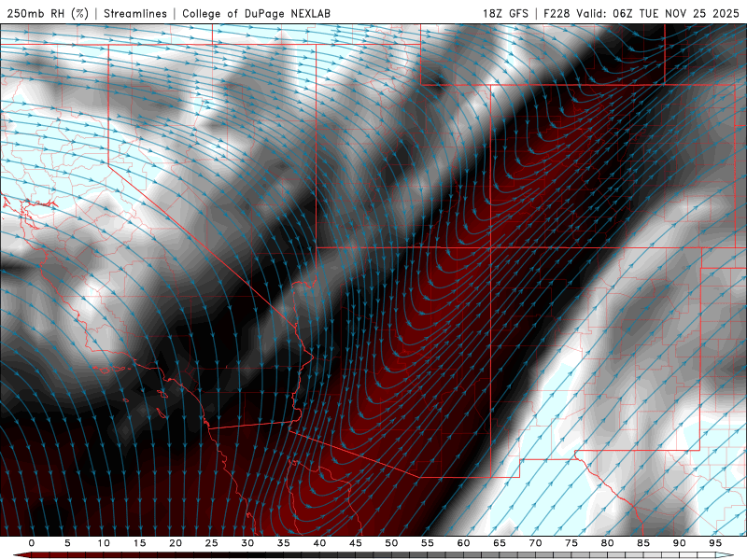Click the "College of DuPage NEXLAB" text
The height and width of the screenshot is (560, 747).
[x=256, y=13]
